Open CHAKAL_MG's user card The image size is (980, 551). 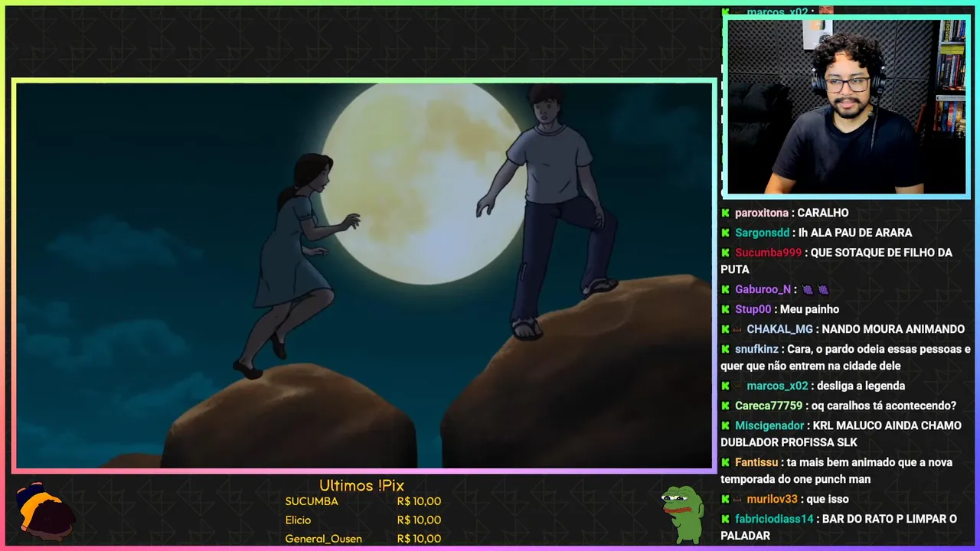(779, 329)
